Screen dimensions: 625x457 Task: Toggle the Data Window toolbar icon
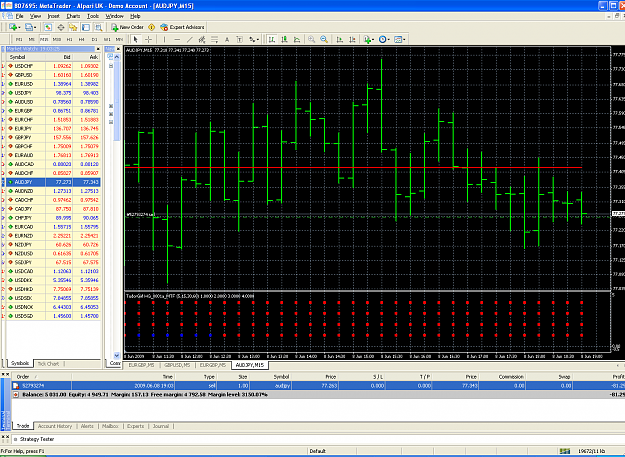[x=61, y=27]
